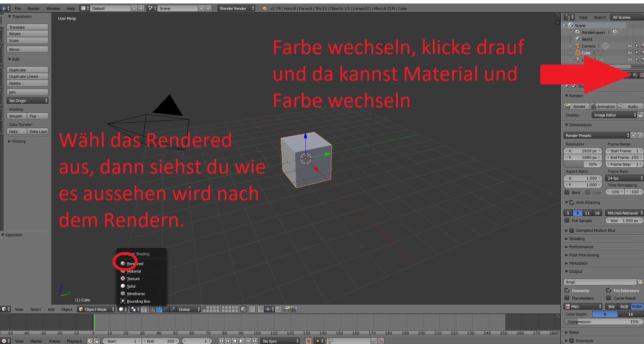644x344 pixels.
Task: Click the World globe icon in outliner
Action: click(x=578, y=39)
